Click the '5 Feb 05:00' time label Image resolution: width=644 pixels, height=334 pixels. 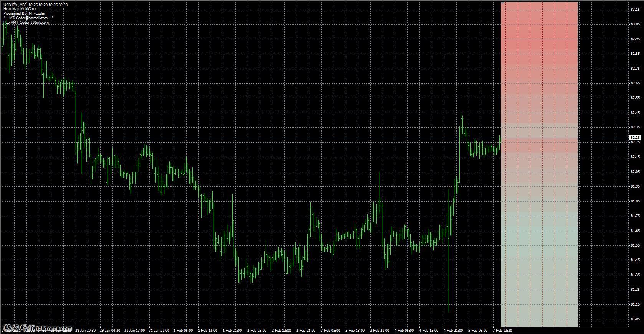click(478, 330)
